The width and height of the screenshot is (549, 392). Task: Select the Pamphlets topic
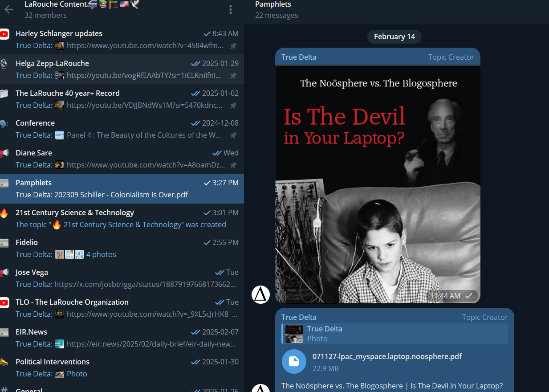(122, 188)
